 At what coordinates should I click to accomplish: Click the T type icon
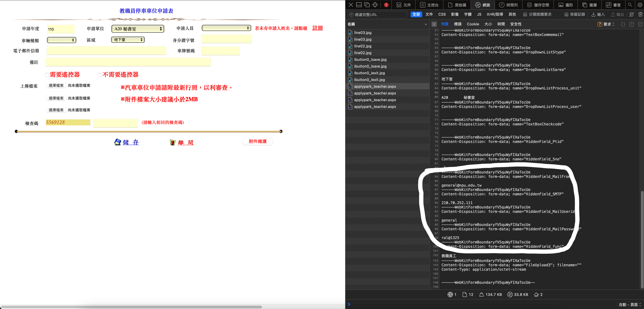click(632, 24)
